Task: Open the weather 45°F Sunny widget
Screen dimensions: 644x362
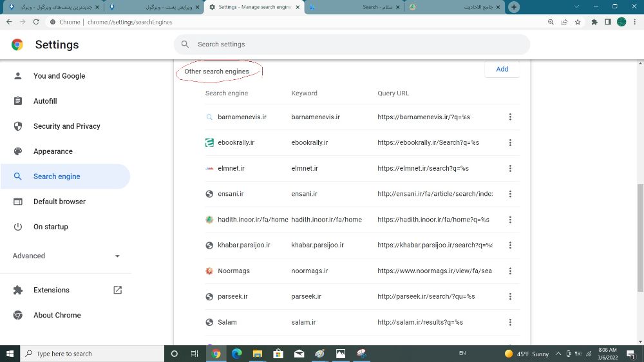Action: click(527, 354)
